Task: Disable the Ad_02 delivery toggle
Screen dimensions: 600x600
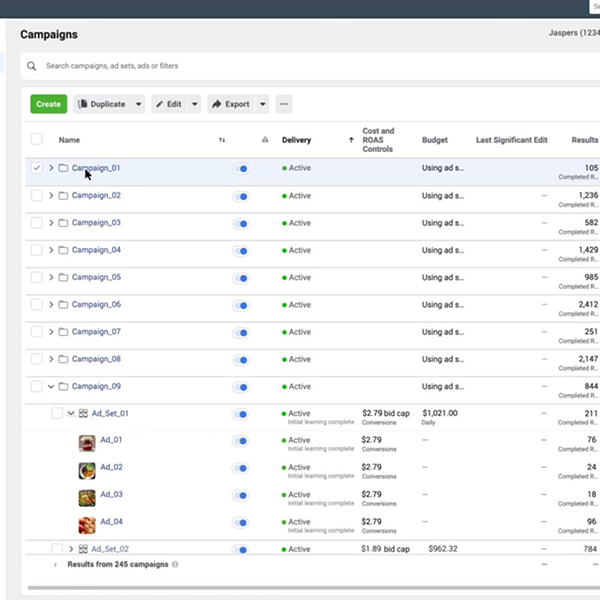Action: (x=240, y=467)
